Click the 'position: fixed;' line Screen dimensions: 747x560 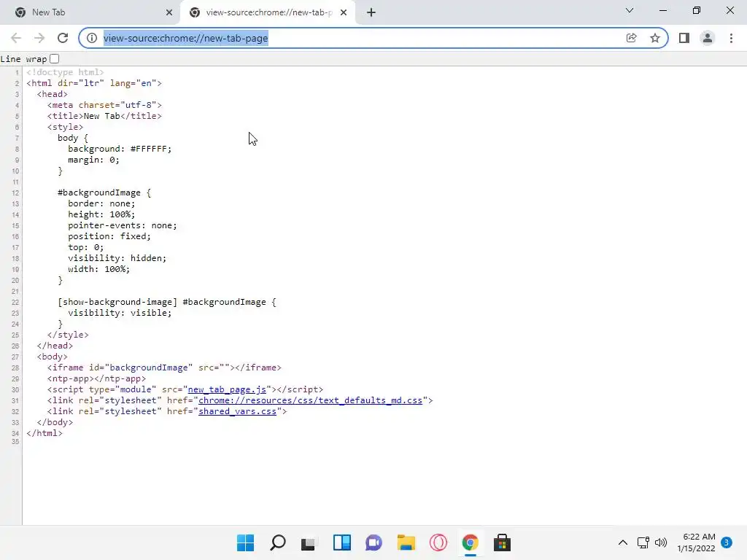(109, 236)
